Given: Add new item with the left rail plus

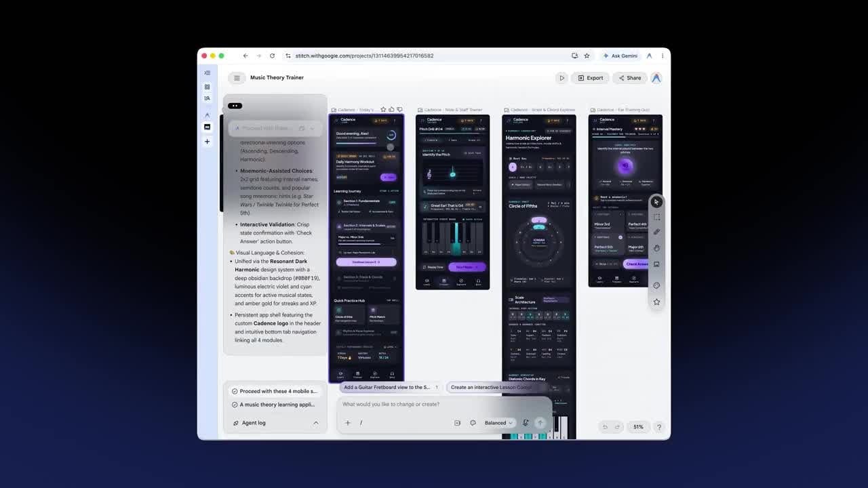Looking at the screenshot, I should (x=208, y=142).
